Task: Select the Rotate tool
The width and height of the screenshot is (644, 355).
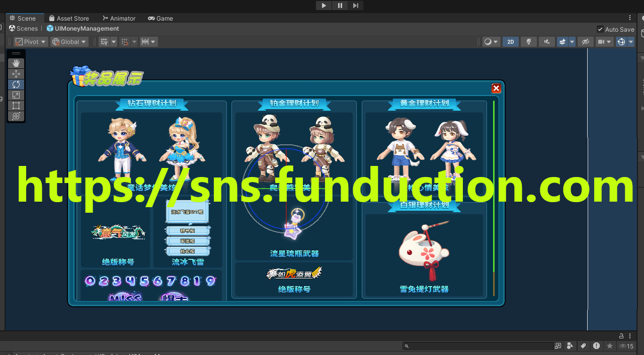Action: (x=16, y=84)
